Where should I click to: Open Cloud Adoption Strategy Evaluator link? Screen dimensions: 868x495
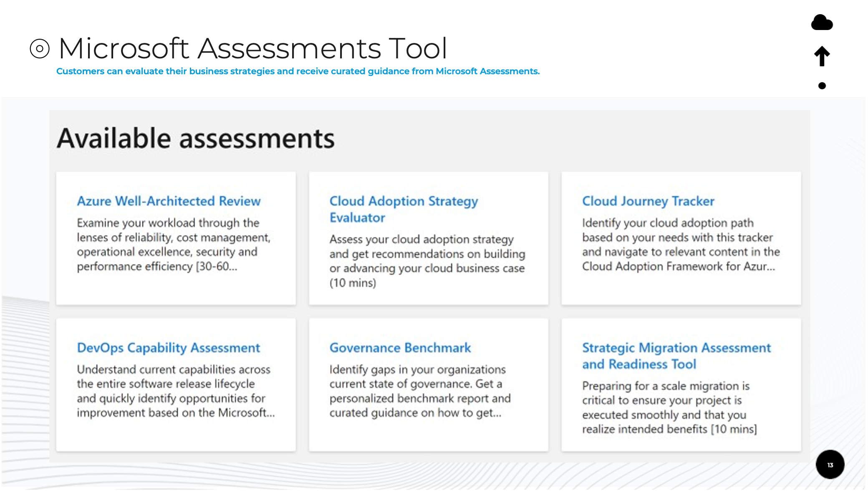[404, 209]
